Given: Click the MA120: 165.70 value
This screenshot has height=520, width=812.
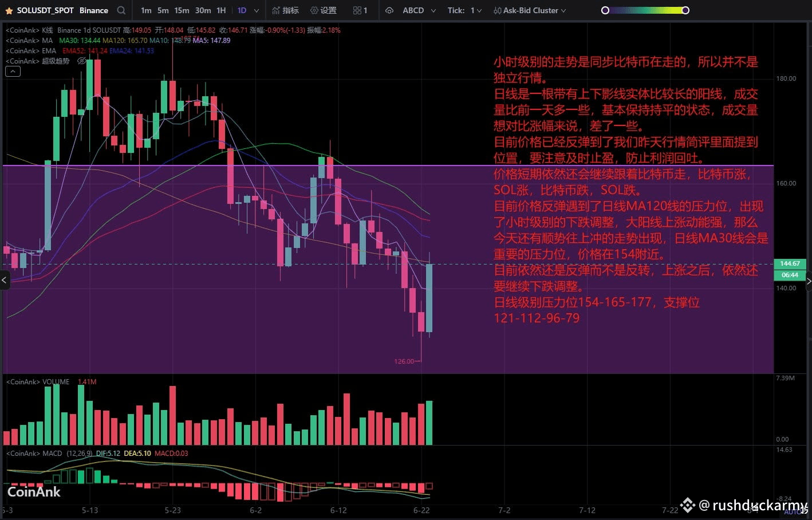Looking at the screenshot, I should pyautogui.click(x=125, y=40).
